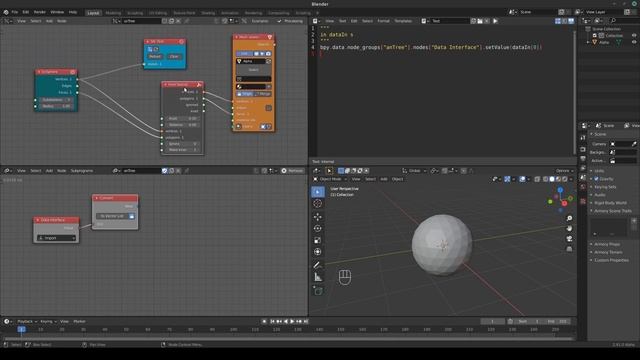
Task: Switch perspective/orthographic grid gizmo
Action: tap(569, 249)
